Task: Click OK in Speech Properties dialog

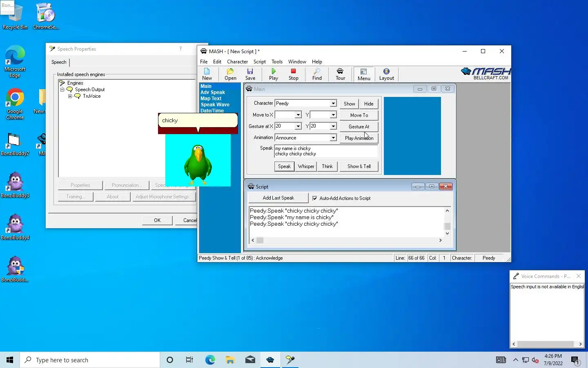Action: click(x=157, y=220)
